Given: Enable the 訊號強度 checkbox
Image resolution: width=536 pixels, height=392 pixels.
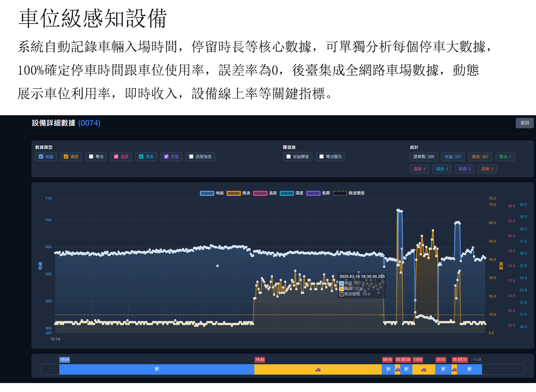Looking at the screenshot, I should click(x=191, y=157).
